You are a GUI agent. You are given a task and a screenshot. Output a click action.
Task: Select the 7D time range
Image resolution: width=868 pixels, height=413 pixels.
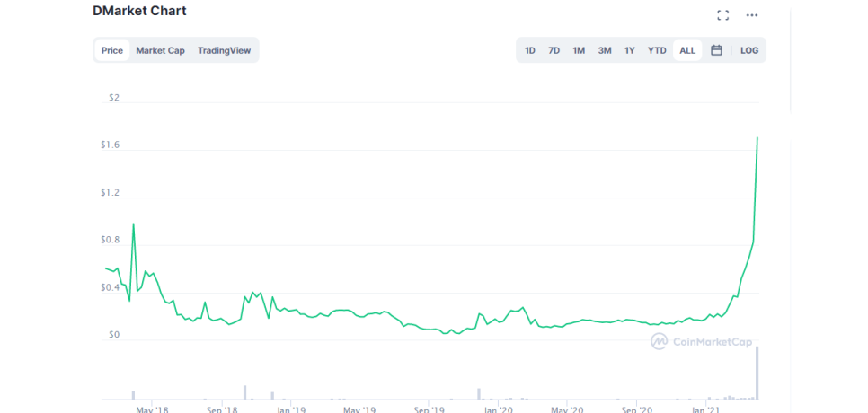pyautogui.click(x=554, y=50)
